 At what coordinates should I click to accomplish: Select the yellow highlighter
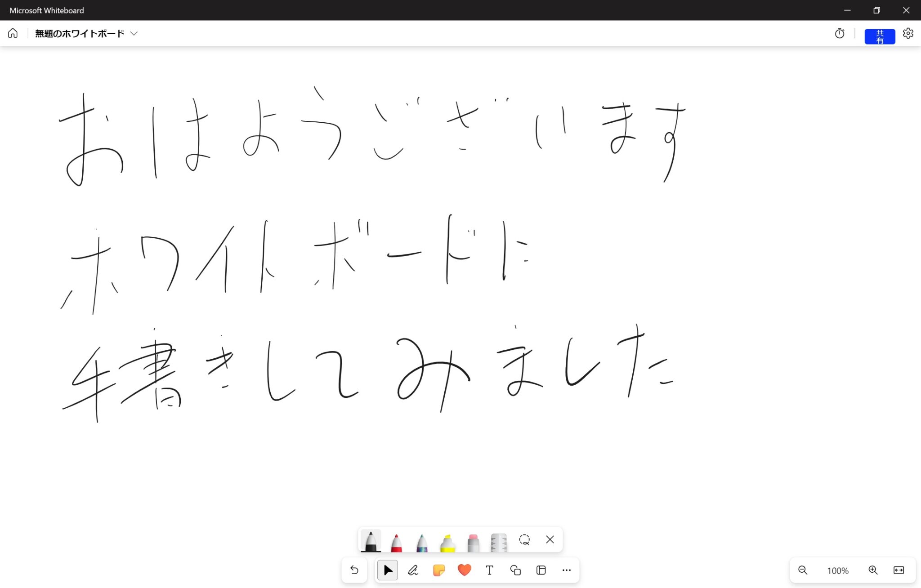447,542
